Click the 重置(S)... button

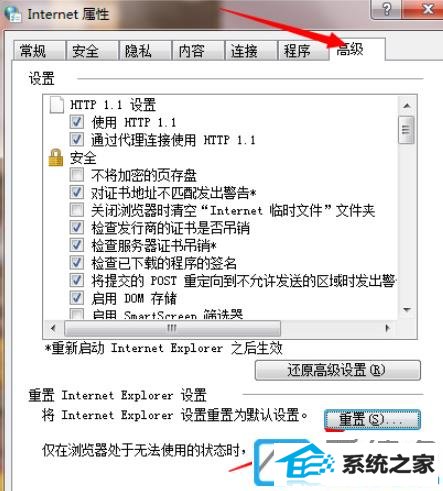coord(372,420)
